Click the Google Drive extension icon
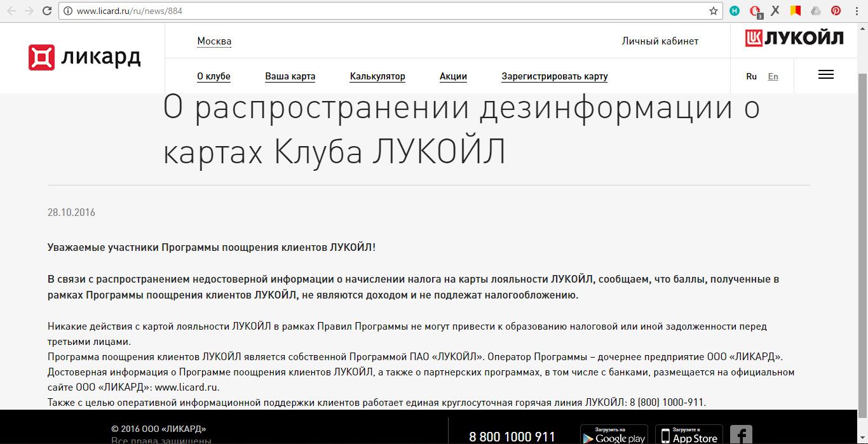The height and width of the screenshot is (444, 868). pyautogui.click(x=816, y=11)
